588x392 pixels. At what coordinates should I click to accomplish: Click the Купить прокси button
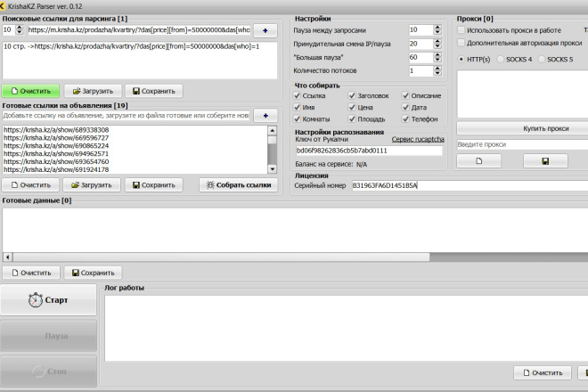[x=545, y=128]
